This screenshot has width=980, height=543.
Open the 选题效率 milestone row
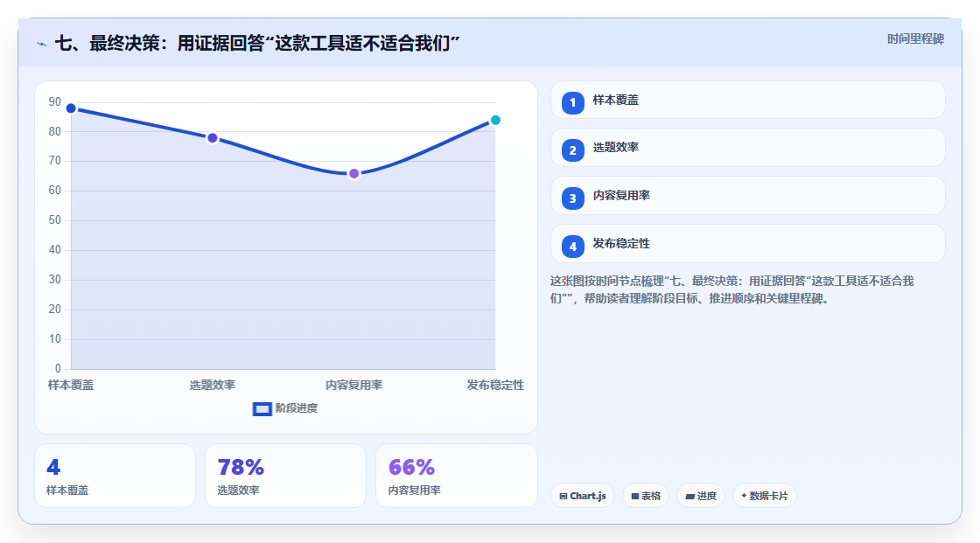pyautogui.click(x=747, y=148)
